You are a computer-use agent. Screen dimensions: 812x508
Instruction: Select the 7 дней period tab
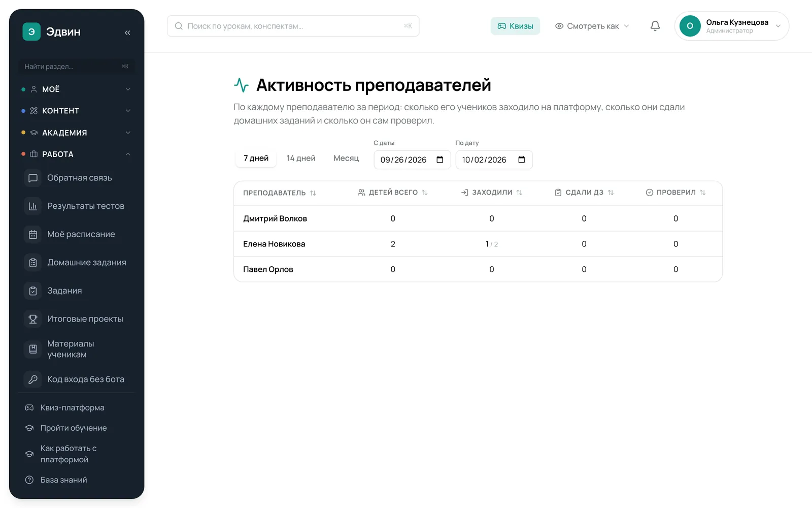(256, 158)
